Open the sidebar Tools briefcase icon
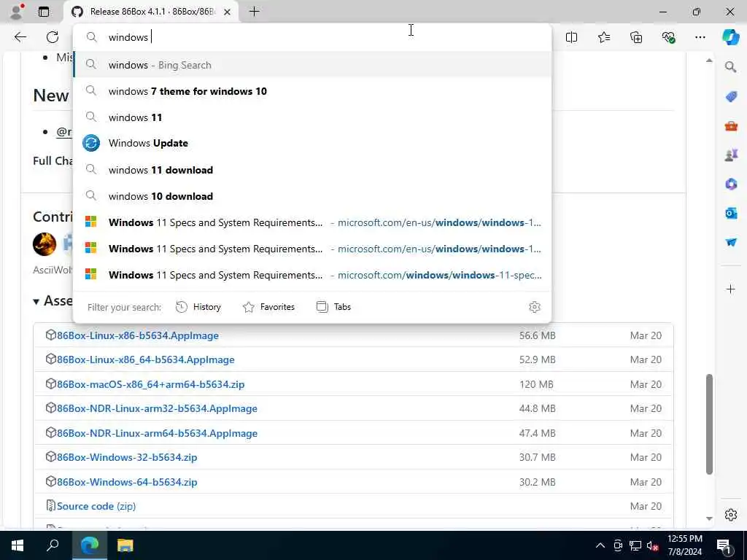Screen dimensions: 747x560 coord(731,125)
